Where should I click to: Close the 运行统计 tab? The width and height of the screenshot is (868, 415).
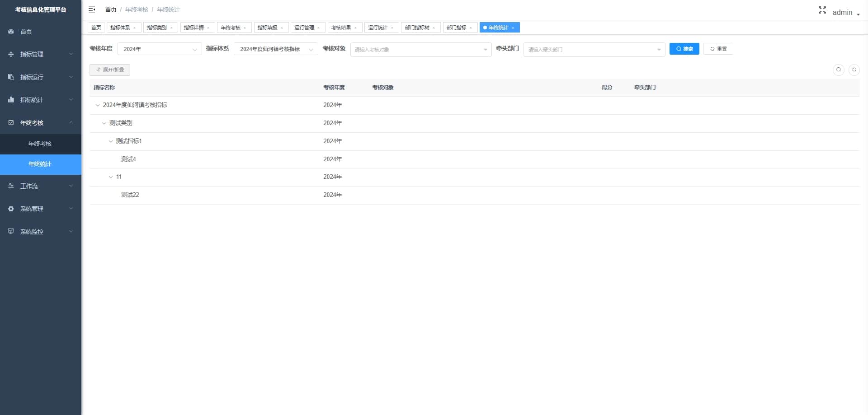[x=392, y=28]
